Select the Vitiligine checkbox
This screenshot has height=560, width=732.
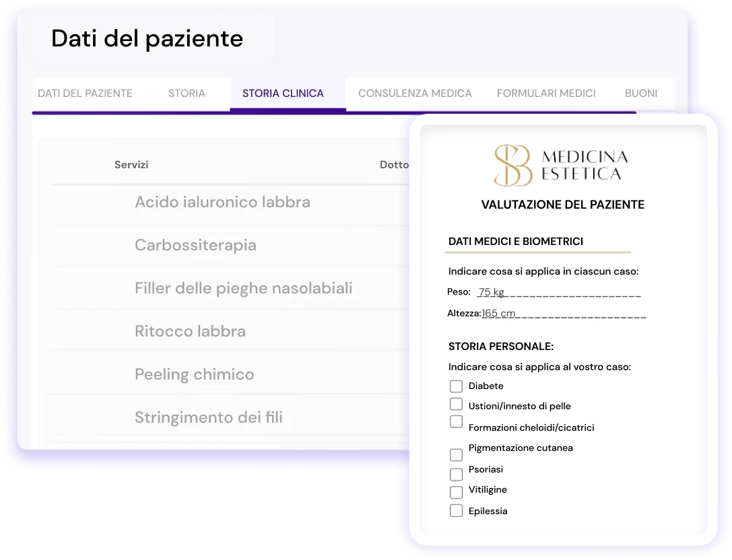[456, 492]
